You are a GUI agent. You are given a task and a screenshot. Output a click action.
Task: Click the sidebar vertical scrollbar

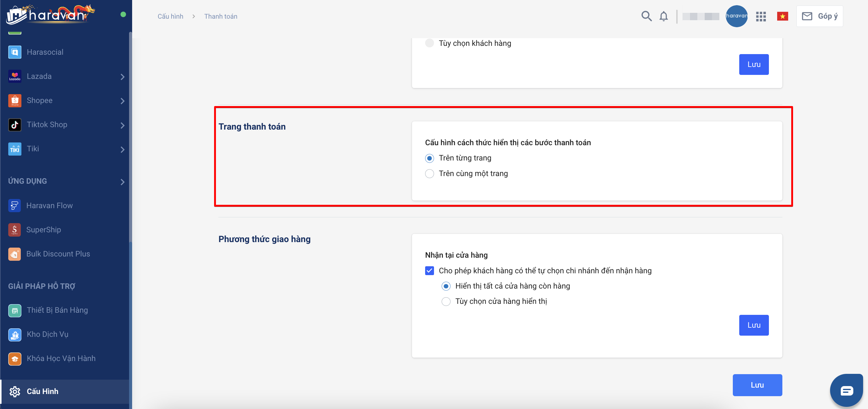click(x=130, y=135)
